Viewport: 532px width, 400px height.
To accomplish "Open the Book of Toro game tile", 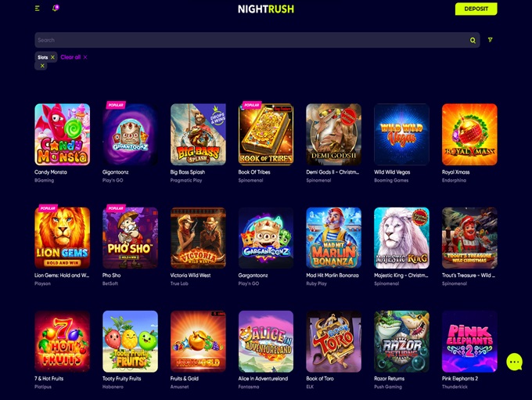I will point(334,341).
